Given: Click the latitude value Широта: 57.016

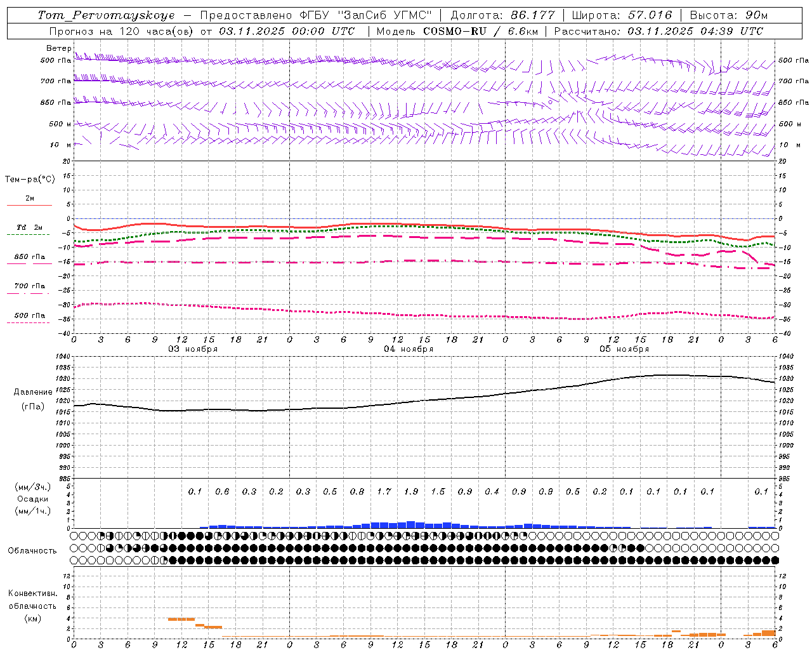Looking at the screenshot, I should point(622,15).
